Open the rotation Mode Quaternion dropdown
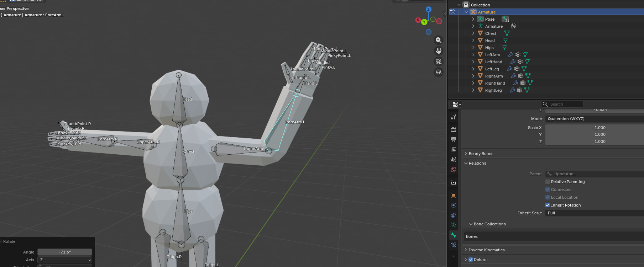Viewport: 644px width, 267px height. (x=594, y=119)
